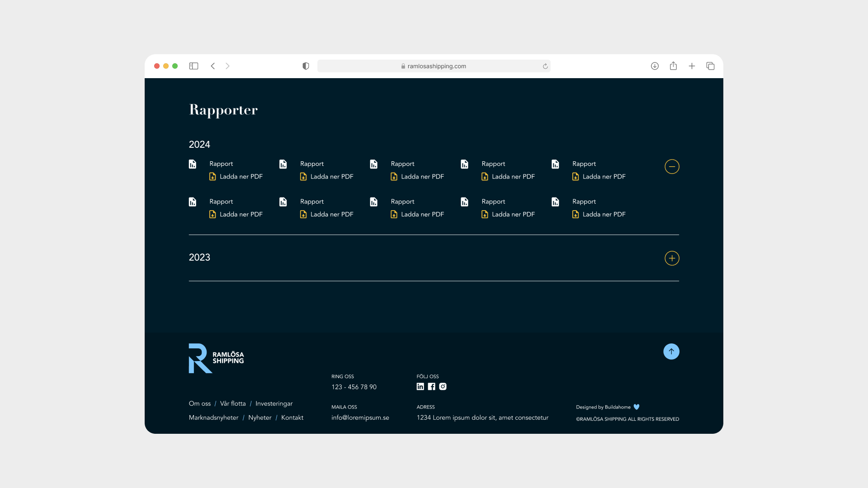Viewport: 868px width, 488px height.
Task: Show the tab overview
Action: coord(710,66)
